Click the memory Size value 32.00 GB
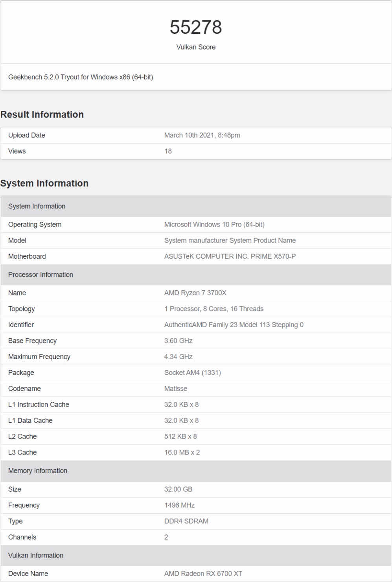This screenshot has height=582, width=392. pyautogui.click(x=179, y=489)
